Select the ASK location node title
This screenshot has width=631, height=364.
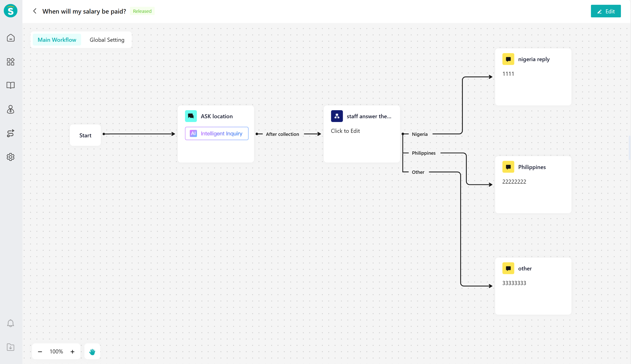point(217,116)
